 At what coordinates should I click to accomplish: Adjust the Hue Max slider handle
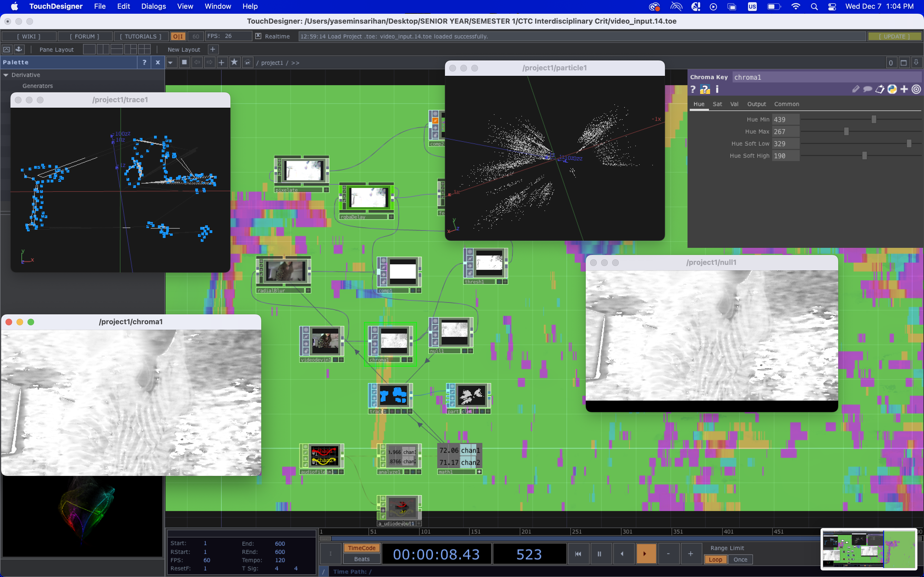[846, 132]
